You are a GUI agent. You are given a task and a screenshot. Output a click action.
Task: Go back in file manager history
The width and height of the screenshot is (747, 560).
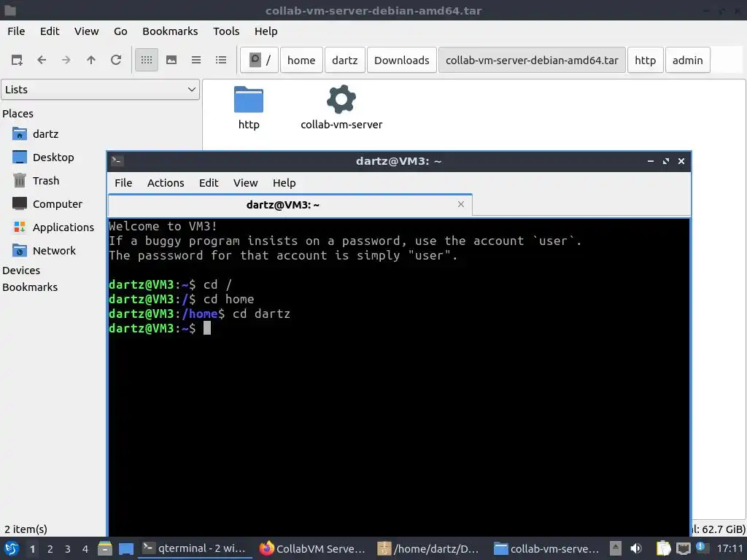42,60
